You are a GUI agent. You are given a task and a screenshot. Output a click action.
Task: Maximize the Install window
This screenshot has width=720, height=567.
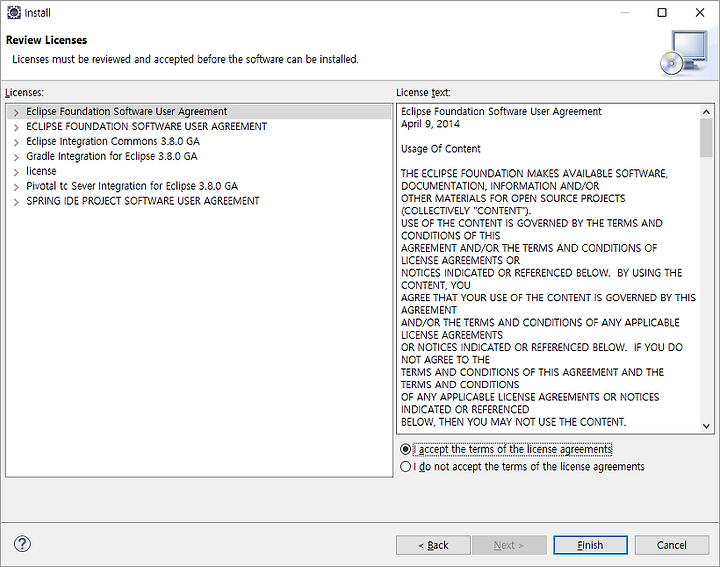662,12
